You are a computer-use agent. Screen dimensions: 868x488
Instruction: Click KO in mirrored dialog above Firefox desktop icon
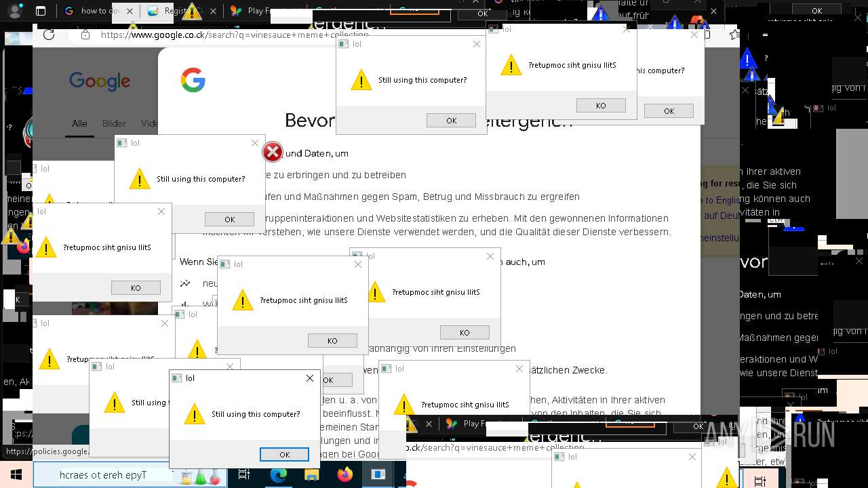136,288
